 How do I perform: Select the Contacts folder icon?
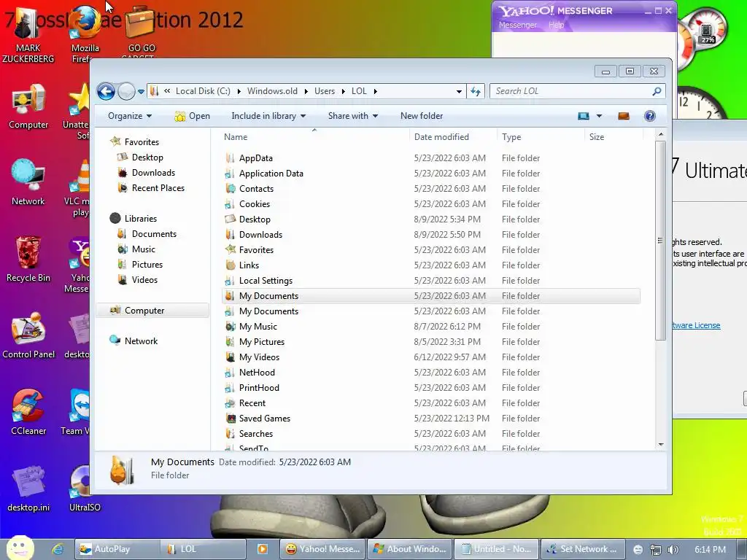pyautogui.click(x=230, y=189)
